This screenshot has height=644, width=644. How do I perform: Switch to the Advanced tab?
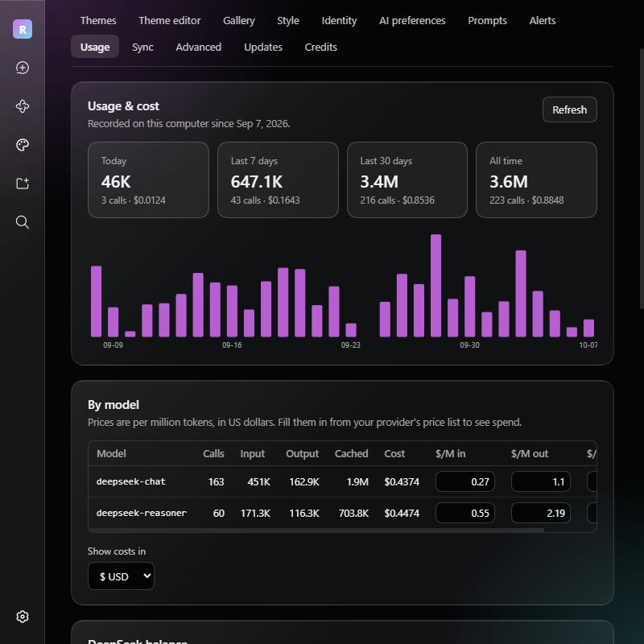click(198, 47)
